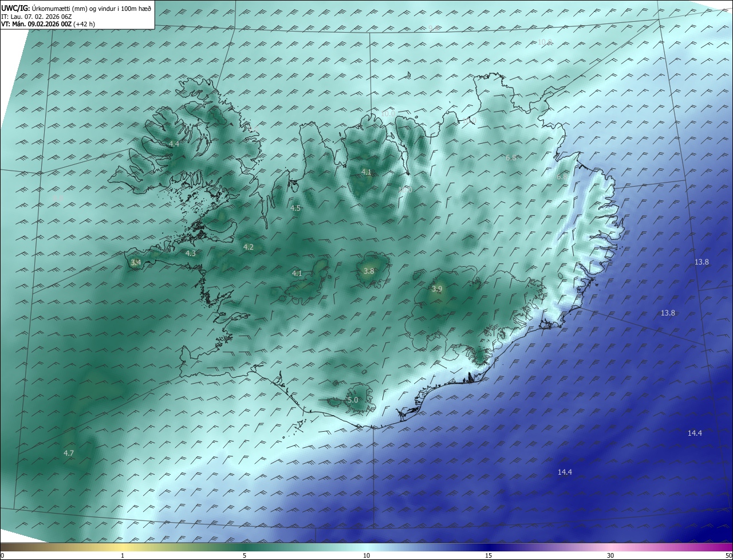This screenshot has width=733, height=560.
Task: Click the color scale tick label 10
Action: click(x=366, y=555)
